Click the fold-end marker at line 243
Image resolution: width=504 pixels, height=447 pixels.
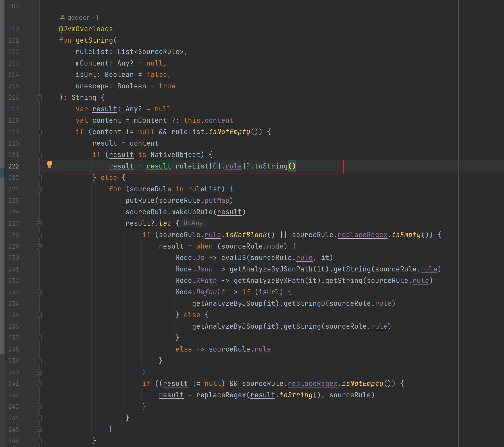(x=39, y=406)
